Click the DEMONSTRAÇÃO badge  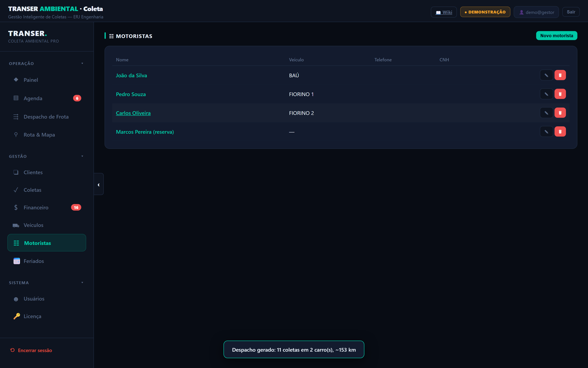click(485, 12)
